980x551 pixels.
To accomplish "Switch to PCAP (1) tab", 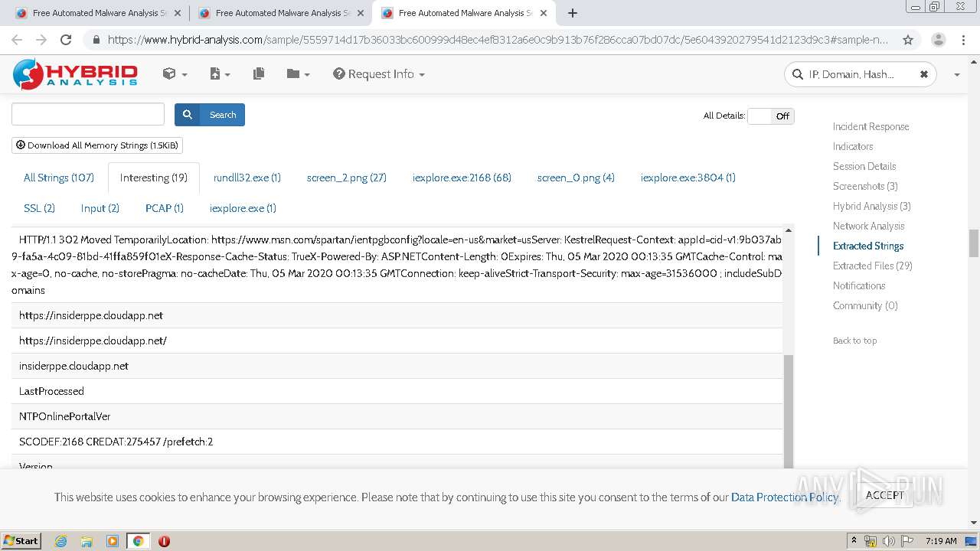I will [x=165, y=208].
